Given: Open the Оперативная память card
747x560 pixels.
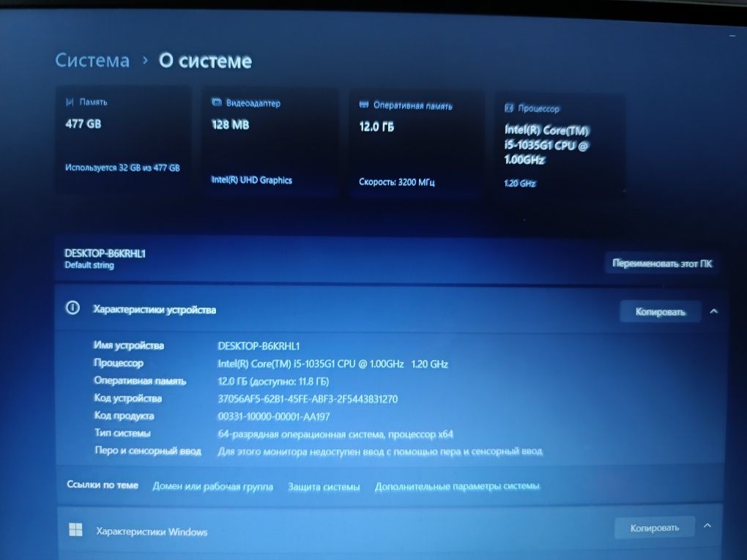Looking at the screenshot, I should pos(417,143).
